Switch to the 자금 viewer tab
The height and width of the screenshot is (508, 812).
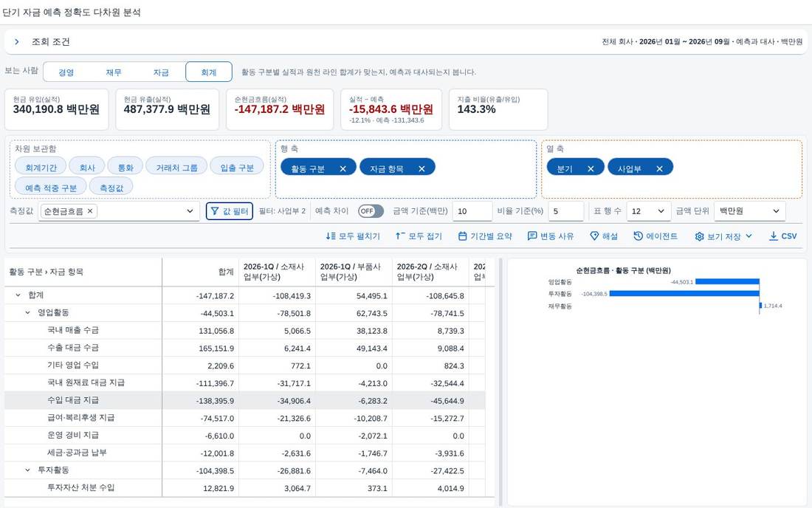click(x=161, y=72)
